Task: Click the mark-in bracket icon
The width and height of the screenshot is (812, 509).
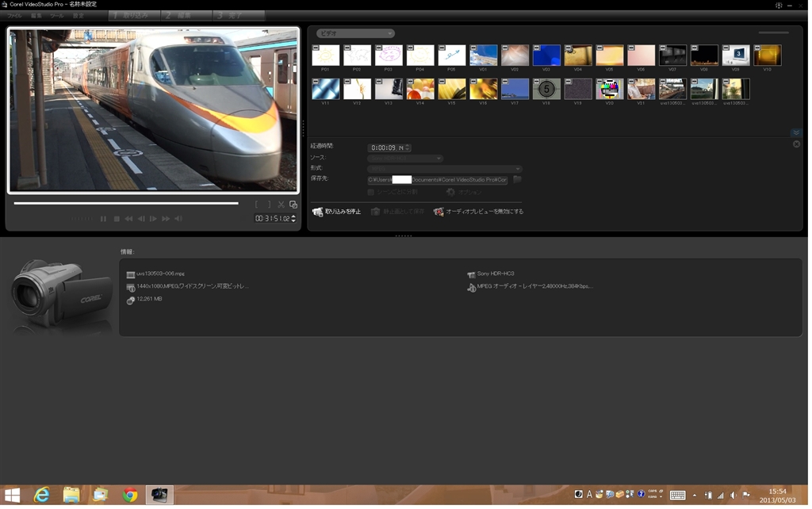Action: [256, 205]
